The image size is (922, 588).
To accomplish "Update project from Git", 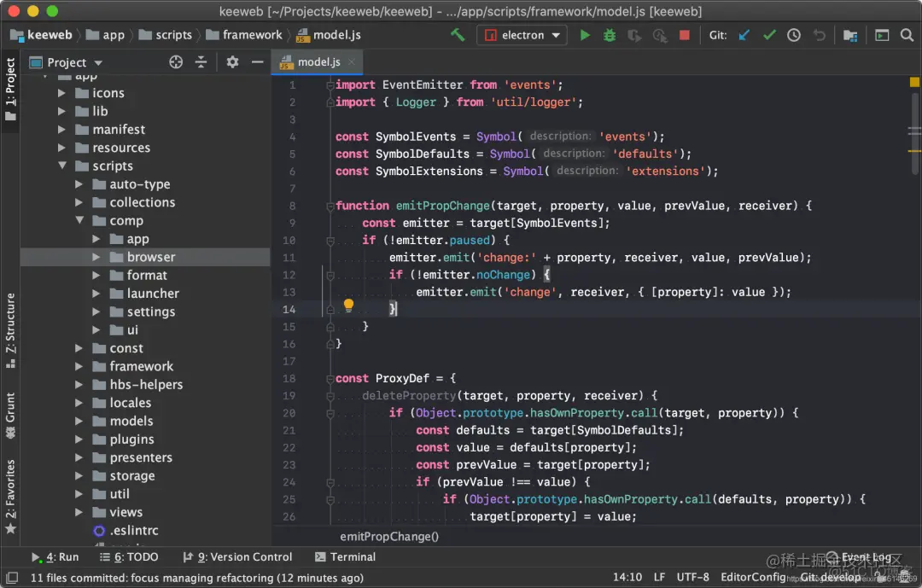I will click(744, 35).
